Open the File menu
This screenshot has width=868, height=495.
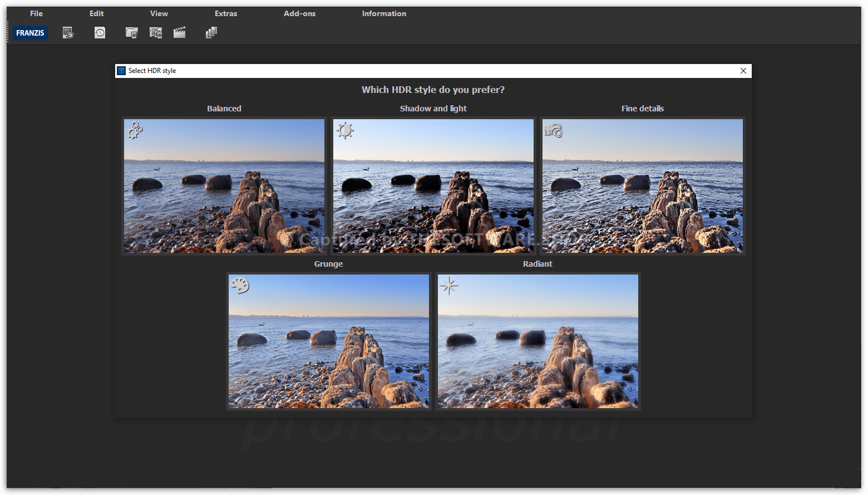[36, 13]
